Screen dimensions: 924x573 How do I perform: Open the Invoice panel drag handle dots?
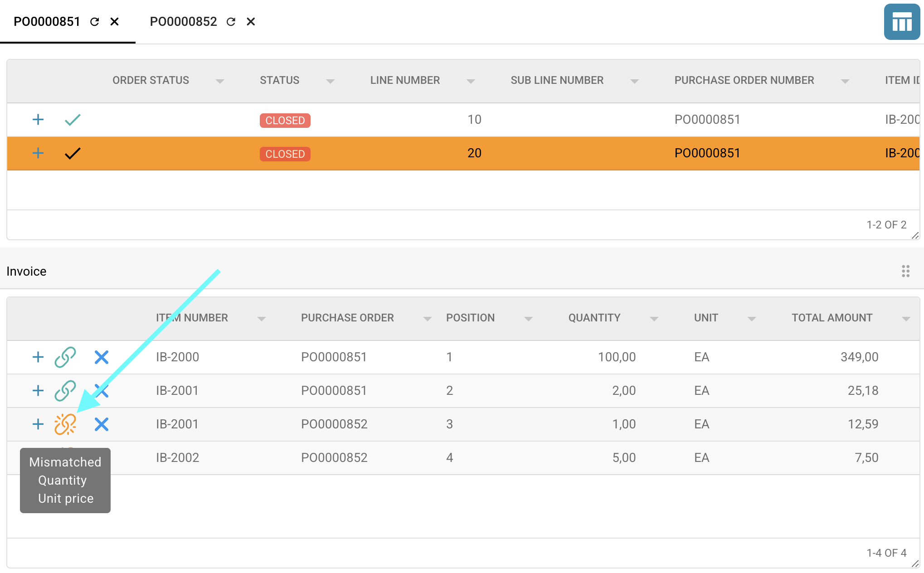(x=905, y=271)
